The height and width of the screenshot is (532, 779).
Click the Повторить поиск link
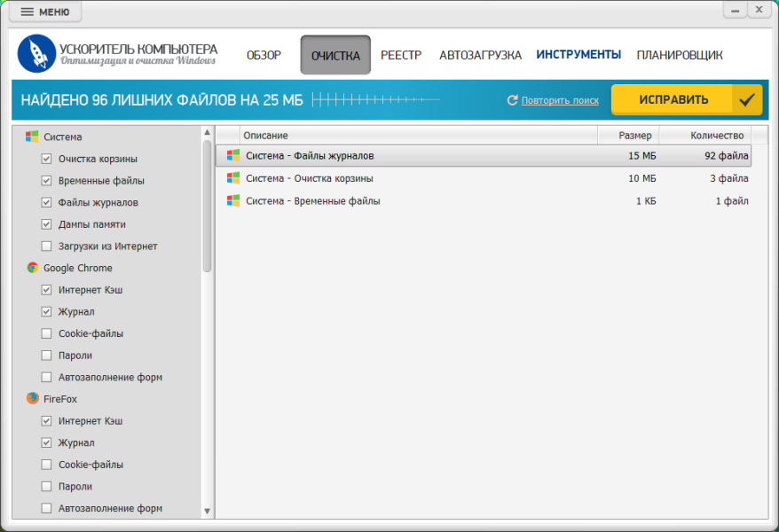point(560,100)
